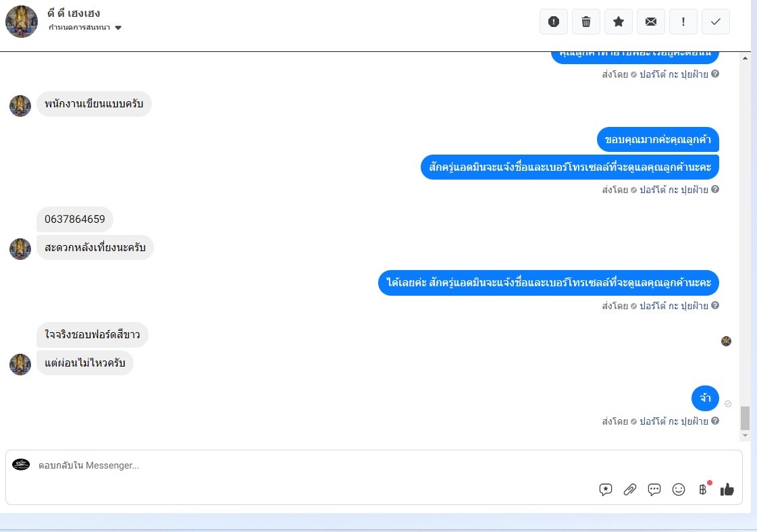Attach a file with the paperclip icon

tap(629, 489)
